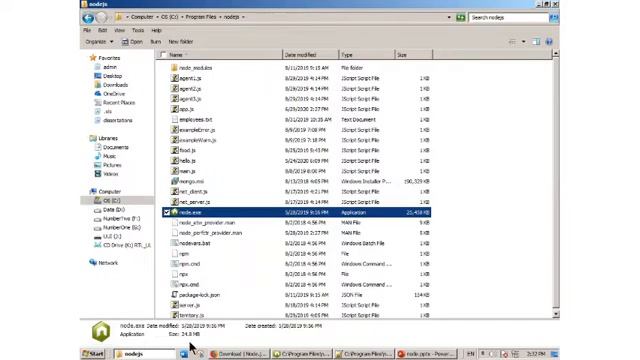Click Program Files in the breadcrumb path
640x360 pixels.
pyautogui.click(x=201, y=17)
